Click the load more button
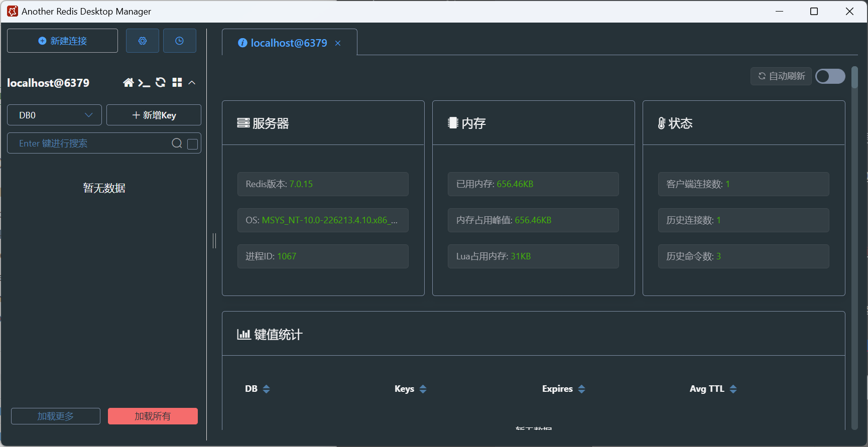 pos(56,416)
